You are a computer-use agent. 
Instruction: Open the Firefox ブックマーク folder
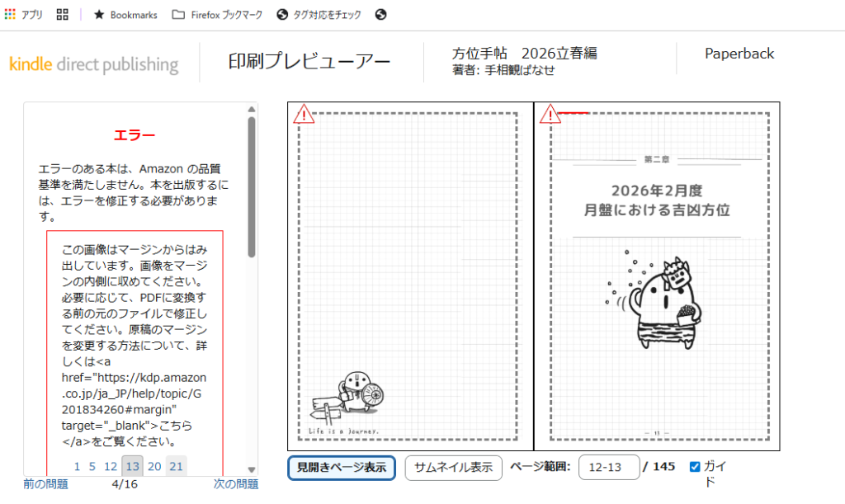click(x=219, y=15)
